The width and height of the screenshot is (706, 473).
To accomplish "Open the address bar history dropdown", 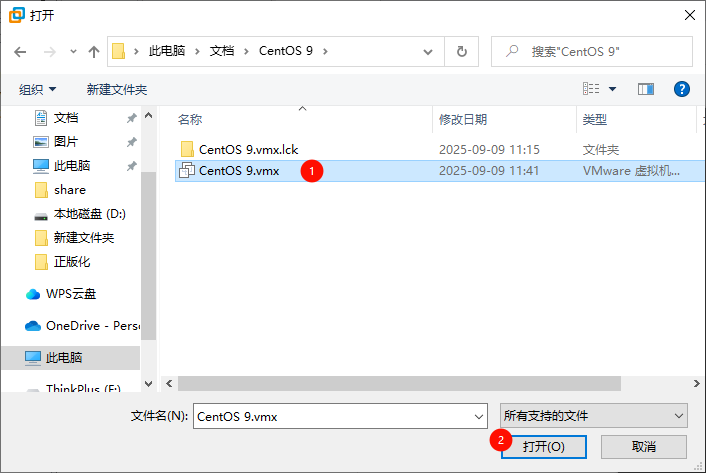I will [x=428, y=52].
